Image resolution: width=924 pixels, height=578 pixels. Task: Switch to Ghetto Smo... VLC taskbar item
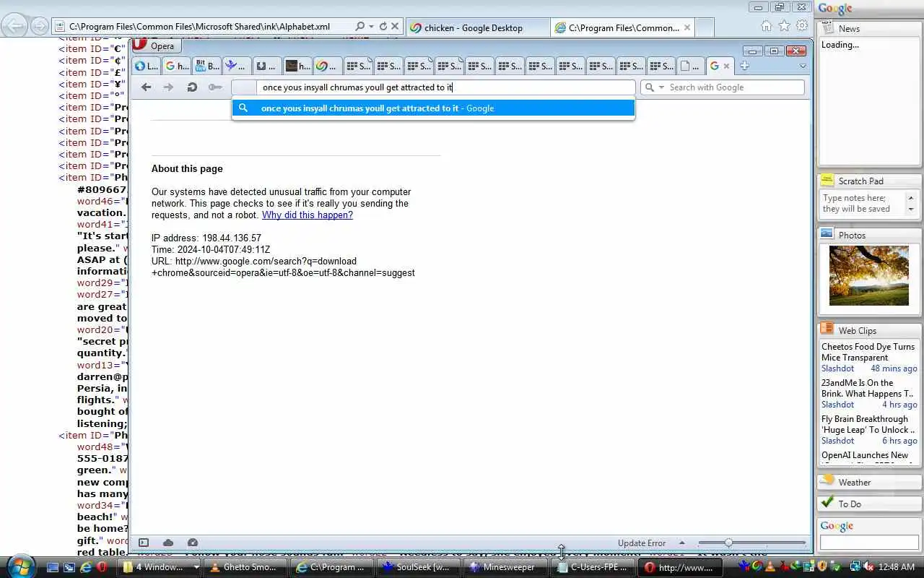tap(246, 567)
